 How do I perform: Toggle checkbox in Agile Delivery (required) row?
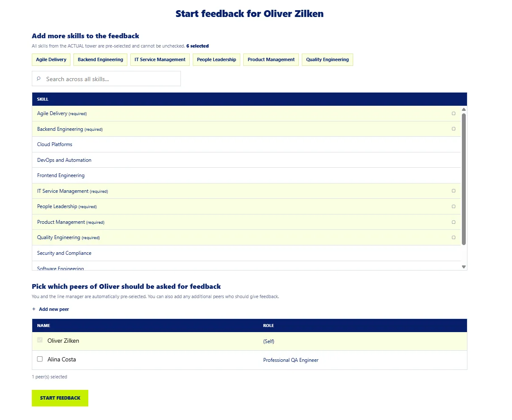click(x=453, y=113)
